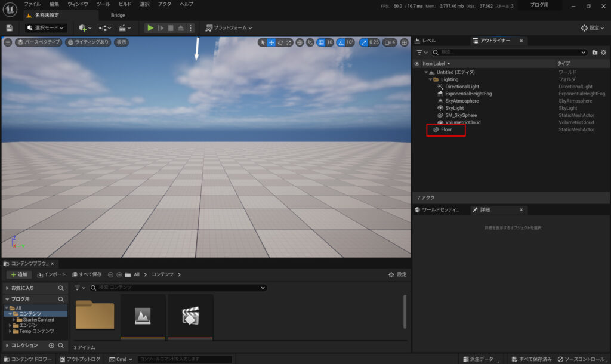
Task: Toggle grid snapping in the viewport
Action: coord(322,42)
